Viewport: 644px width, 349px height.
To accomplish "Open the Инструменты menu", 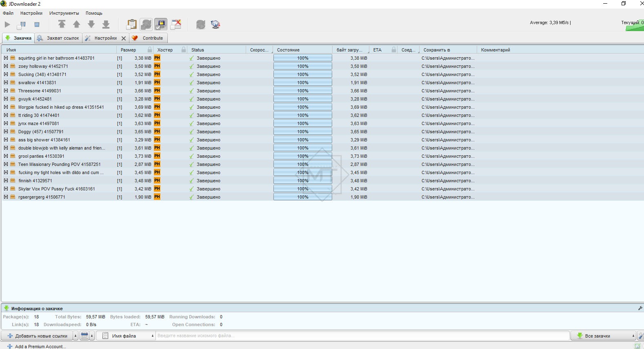I will coord(64,13).
